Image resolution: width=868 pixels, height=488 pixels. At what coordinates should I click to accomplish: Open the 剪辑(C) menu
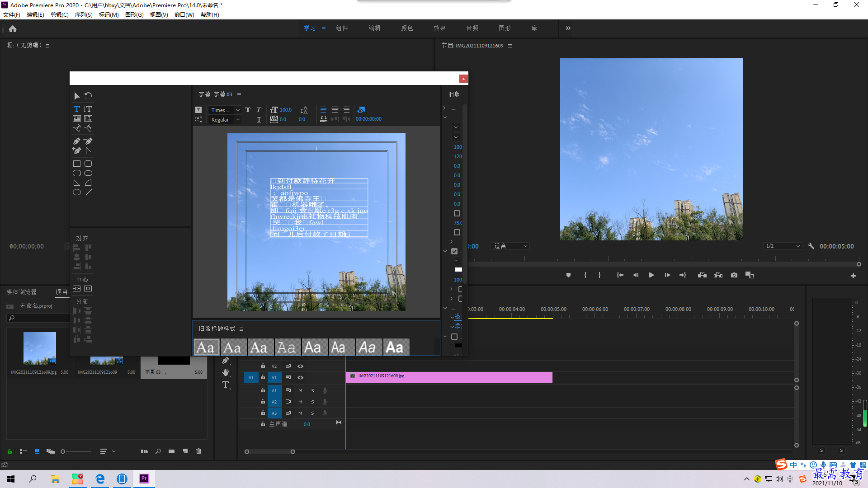coord(60,15)
